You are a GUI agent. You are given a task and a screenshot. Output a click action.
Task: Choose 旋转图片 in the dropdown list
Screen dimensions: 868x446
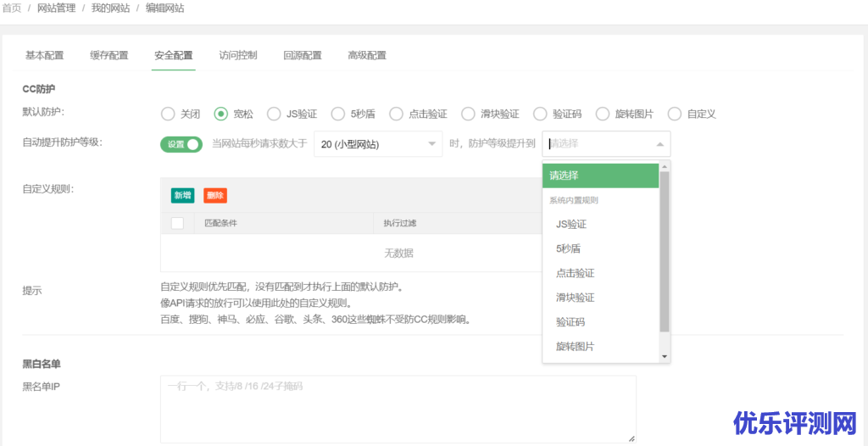(575, 347)
